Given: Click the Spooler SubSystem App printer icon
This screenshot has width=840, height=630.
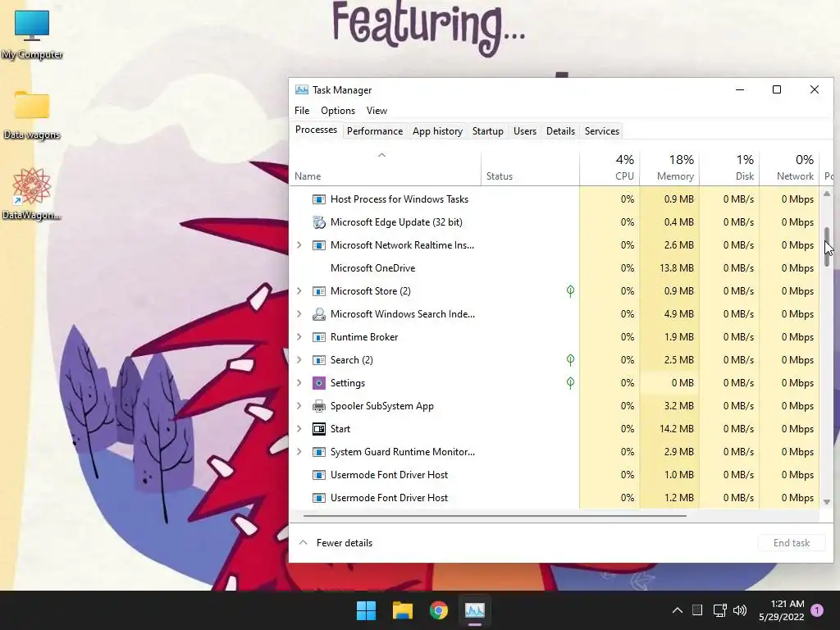Looking at the screenshot, I should click(319, 406).
